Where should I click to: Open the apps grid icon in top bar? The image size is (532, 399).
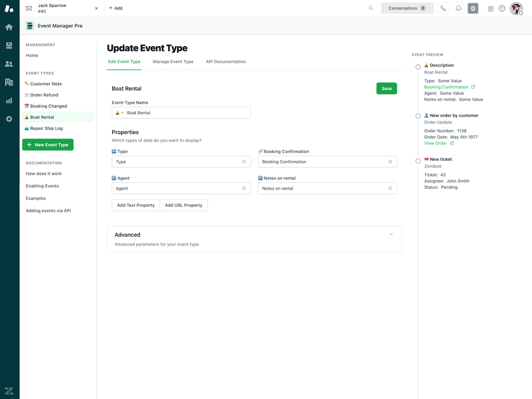click(490, 8)
